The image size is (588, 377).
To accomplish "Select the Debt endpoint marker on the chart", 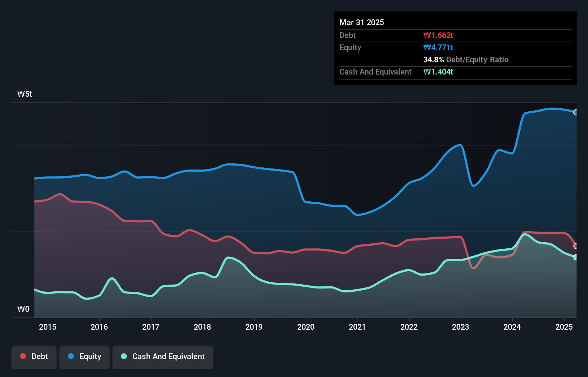I will click(576, 246).
